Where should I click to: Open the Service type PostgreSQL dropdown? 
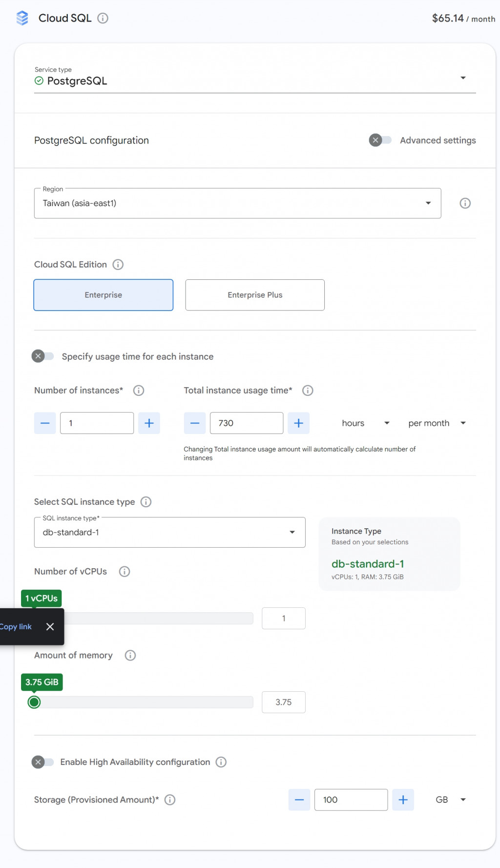coord(255,78)
